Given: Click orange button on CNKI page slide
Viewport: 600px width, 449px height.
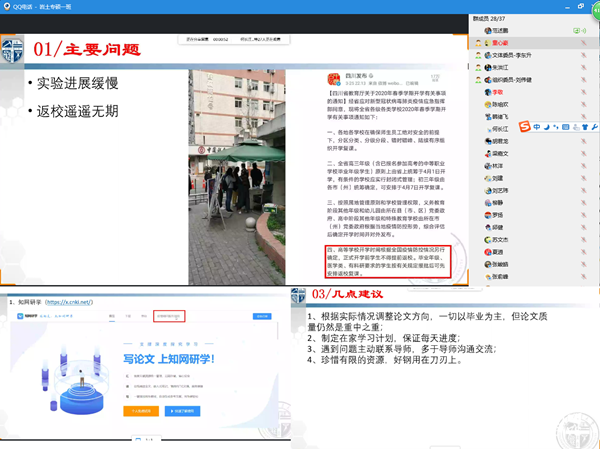Looking at the screenshot, I should click(142, 410).
